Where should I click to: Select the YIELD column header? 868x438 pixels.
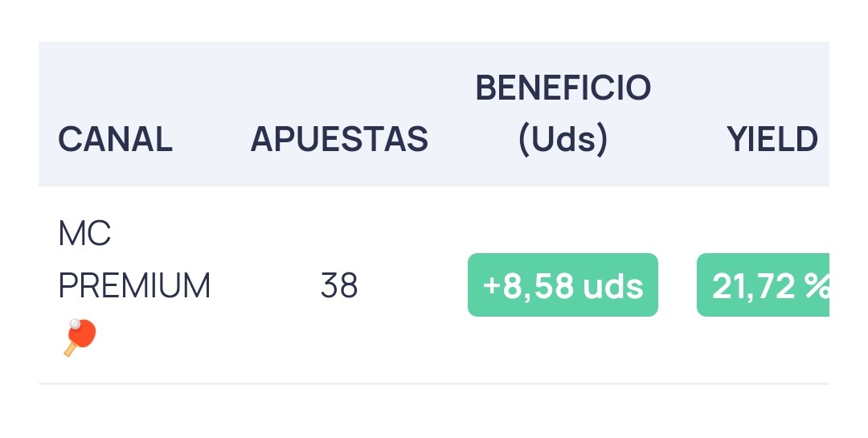pos(772,139)
